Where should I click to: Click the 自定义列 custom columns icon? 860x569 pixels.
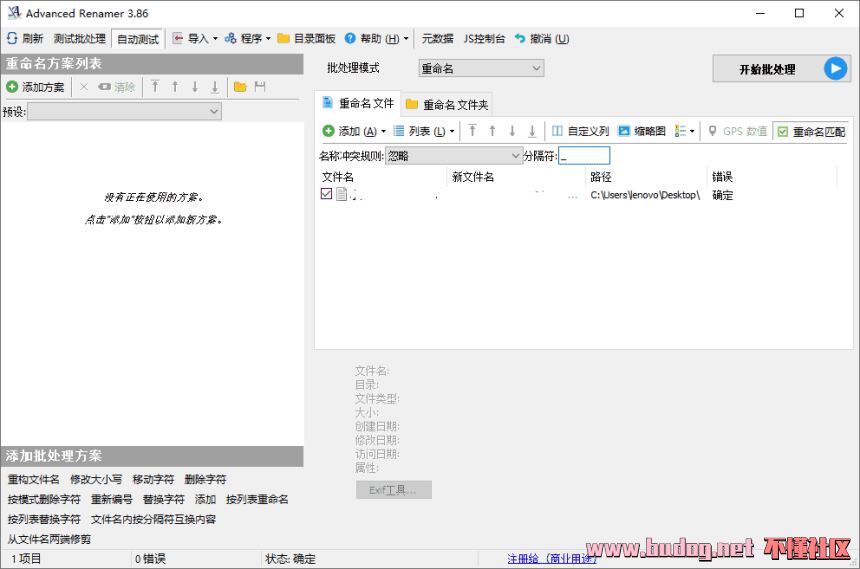point(558,131)
